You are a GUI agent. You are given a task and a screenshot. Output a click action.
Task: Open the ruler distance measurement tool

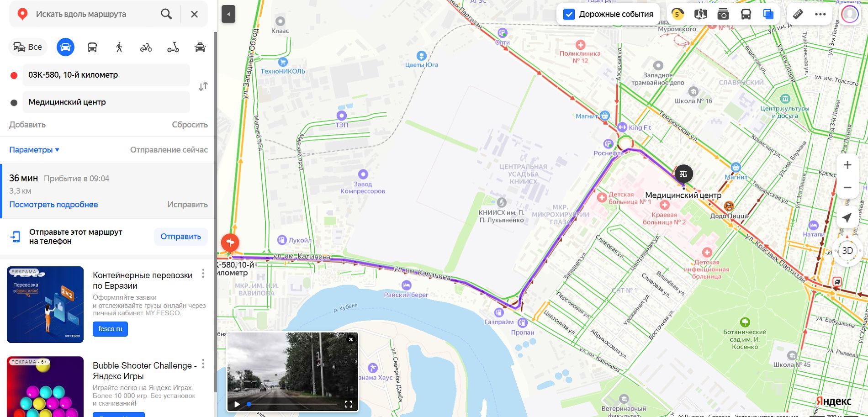pos(798,14)
